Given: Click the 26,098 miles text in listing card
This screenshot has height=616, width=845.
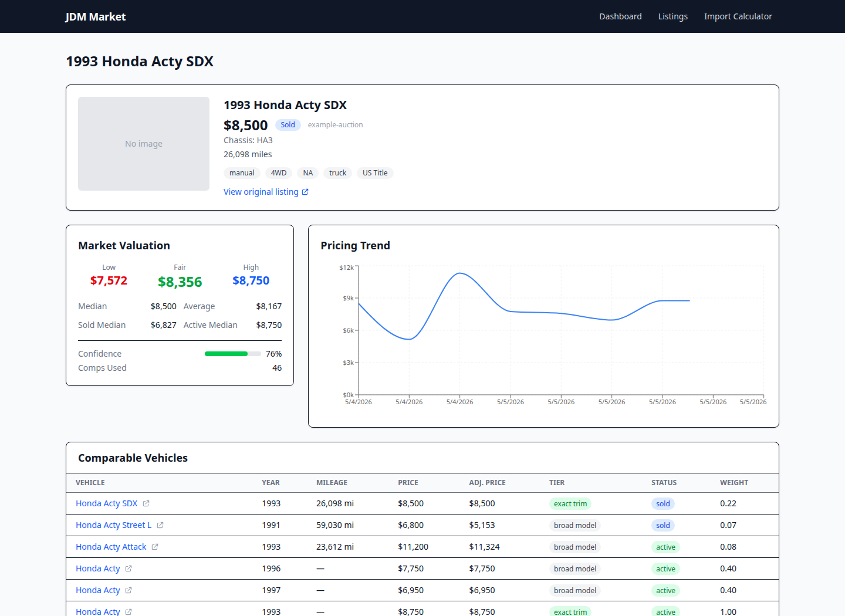Looking at the screenshot, I should click(x=248, y=154).
